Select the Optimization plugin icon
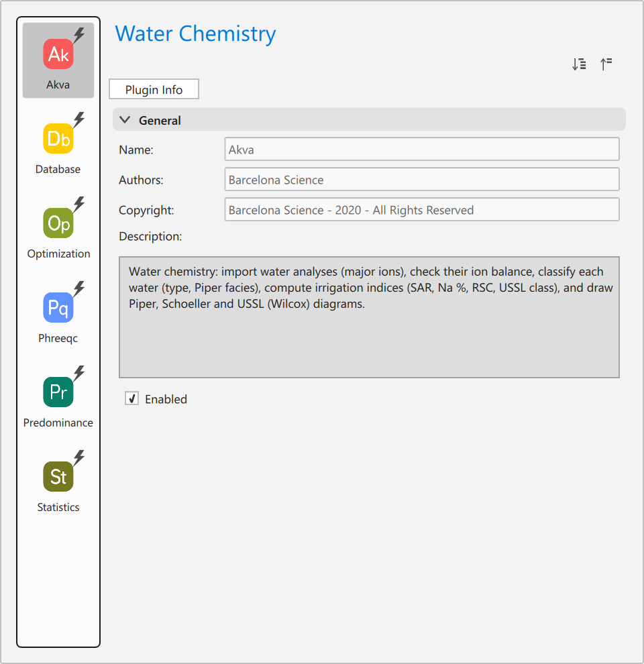 click(58, 223)
